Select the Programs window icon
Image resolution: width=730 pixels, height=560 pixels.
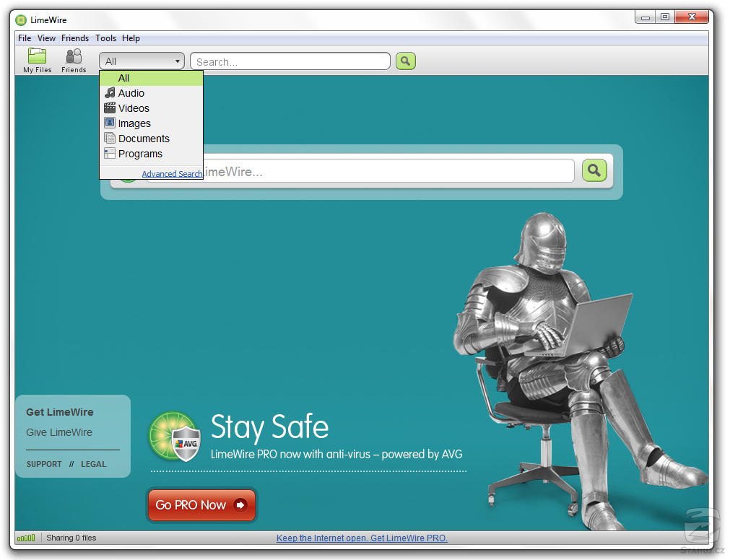pyautogui.click(x=110, y=154)
